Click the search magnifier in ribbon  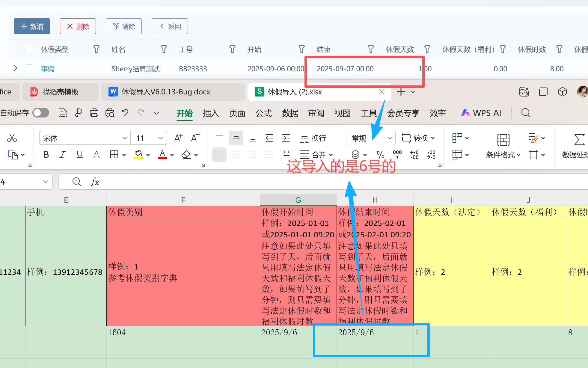[526, 113]
